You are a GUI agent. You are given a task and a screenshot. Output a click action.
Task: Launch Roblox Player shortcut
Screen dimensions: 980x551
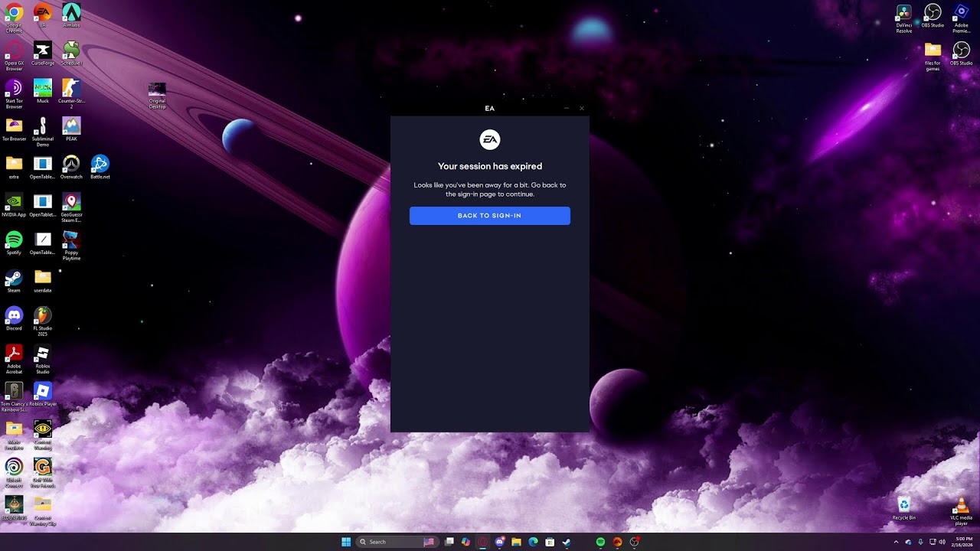(43, 394)
